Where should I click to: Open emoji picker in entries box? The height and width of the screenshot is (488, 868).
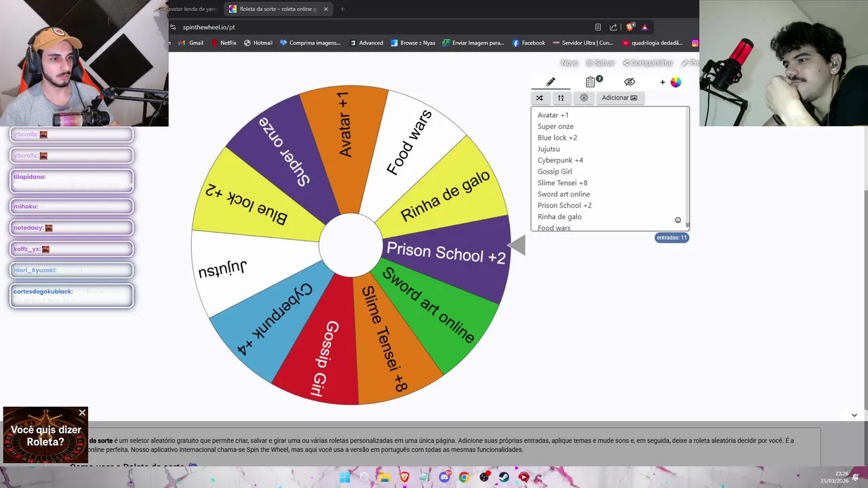tap(677, 220)
